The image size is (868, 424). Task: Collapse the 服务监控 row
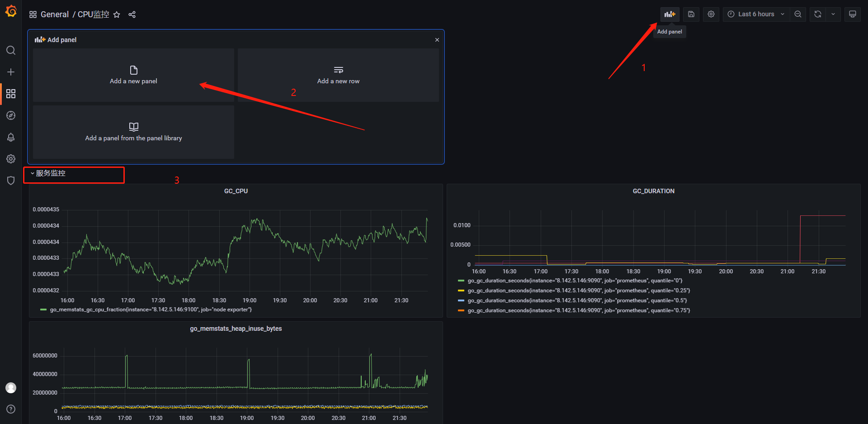point(48,173)
